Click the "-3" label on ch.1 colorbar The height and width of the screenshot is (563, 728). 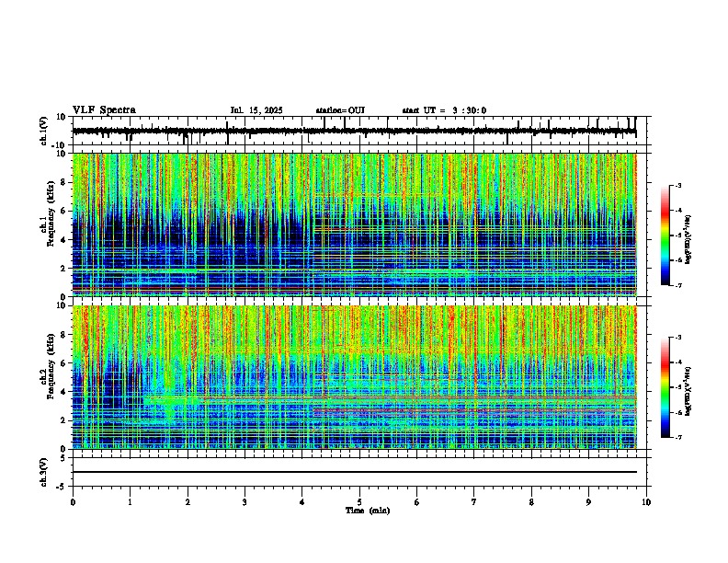pos(677,186)
